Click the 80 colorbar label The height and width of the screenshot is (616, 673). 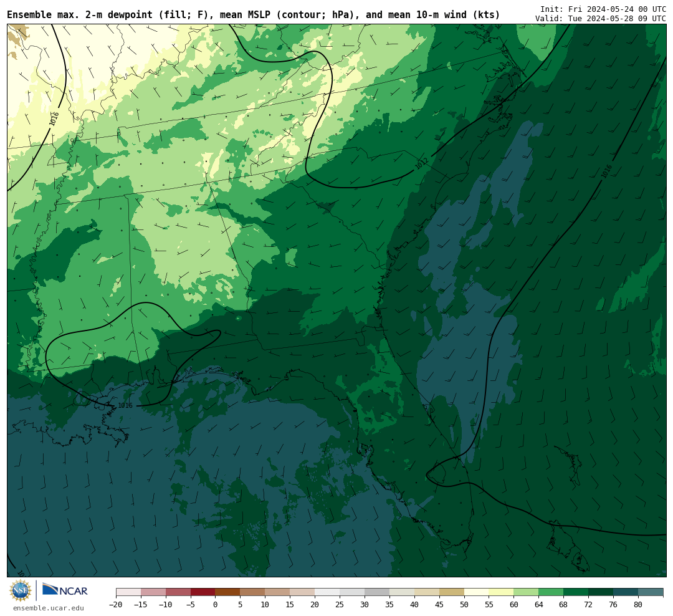[x=639, y=605]
